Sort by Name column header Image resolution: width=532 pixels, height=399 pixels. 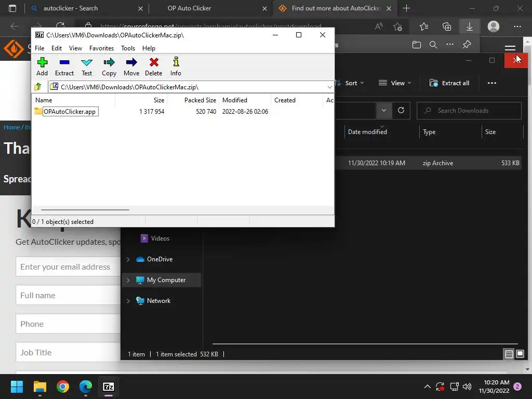(74, 100)
